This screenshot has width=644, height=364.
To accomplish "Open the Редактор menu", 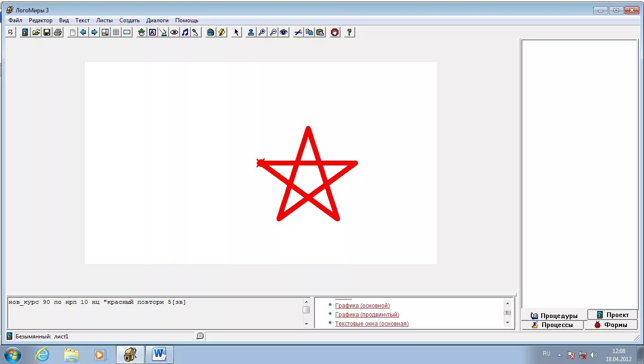I will click(41, 20).
